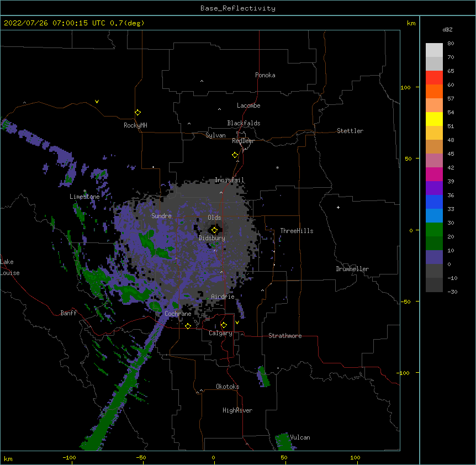Click the light gray 80 dBZ legend swatch
Viewport: 476px width, 465px height.
(x=434, y=50)
